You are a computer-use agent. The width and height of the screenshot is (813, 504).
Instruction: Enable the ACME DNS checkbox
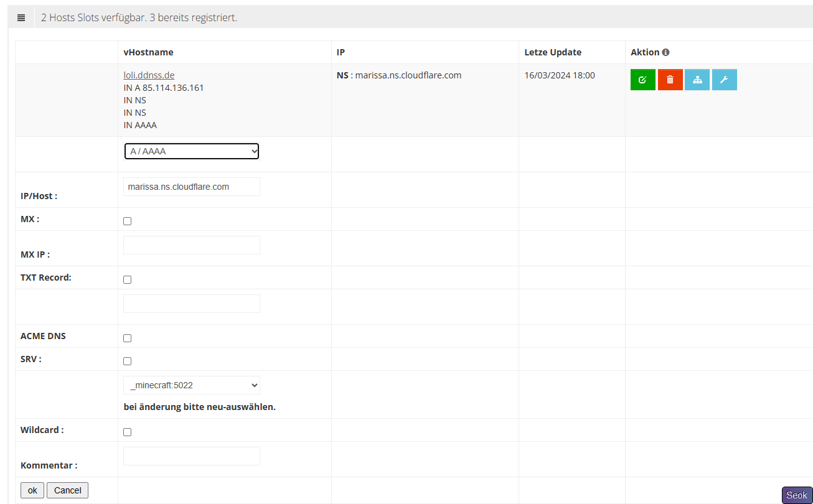[128, 338]
